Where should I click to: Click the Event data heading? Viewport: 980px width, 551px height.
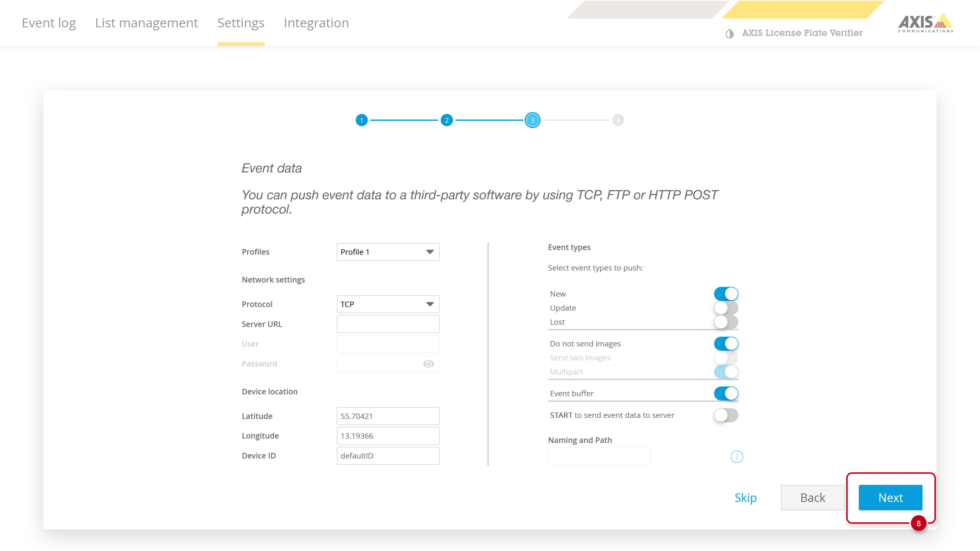[x=272, y=168]
